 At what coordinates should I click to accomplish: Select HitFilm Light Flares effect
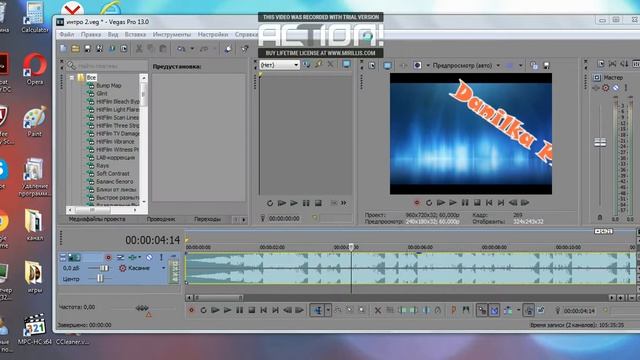pyautogui.click(x=118, y=109)
